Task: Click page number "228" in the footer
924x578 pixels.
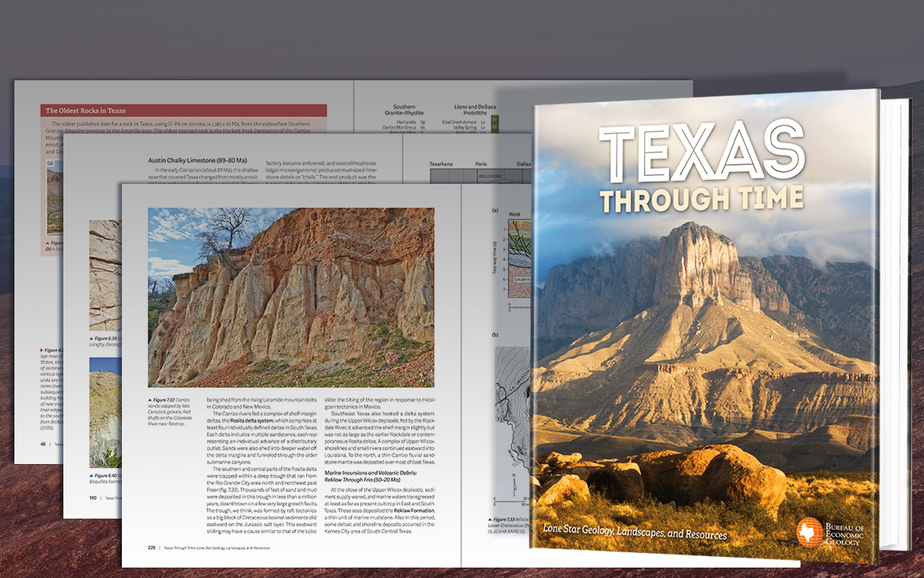Action: coord(152,547)
